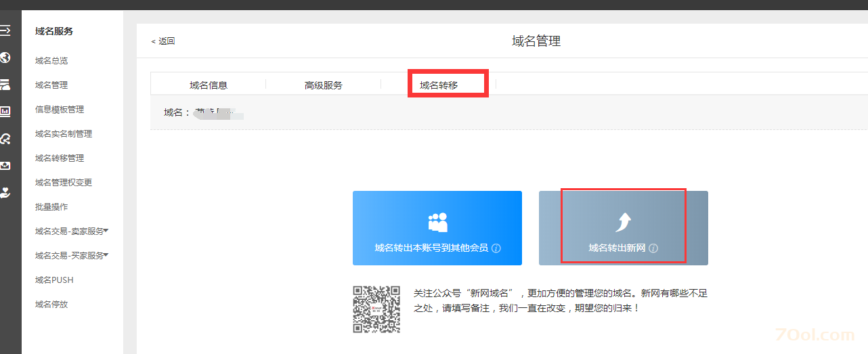The height and width of the screenshot is (354, 868).
Task: Click info icon beside 域名转出新网
Action: coord(653,248)
